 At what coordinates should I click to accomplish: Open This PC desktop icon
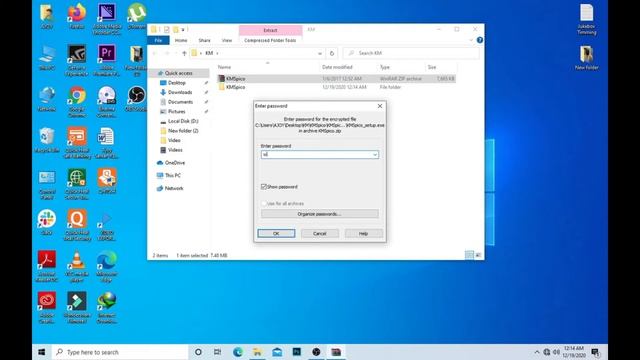(x=47, y=58)
